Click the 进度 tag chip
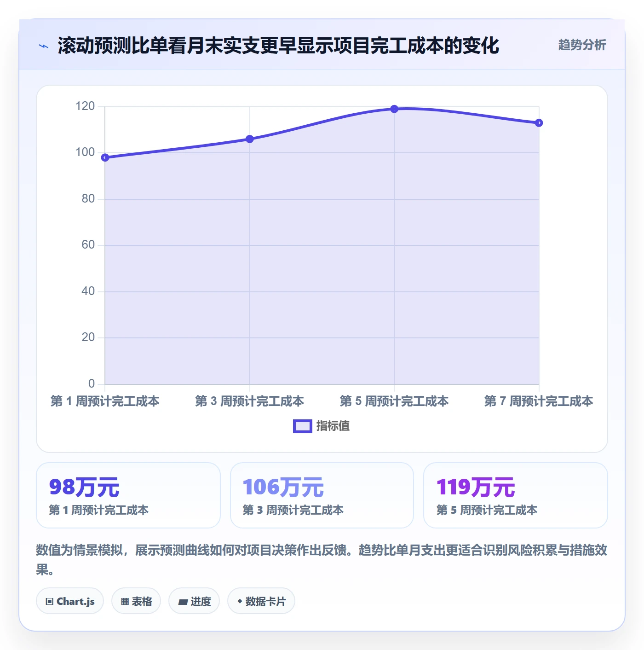This screenshot has width=644, height=650. click(194, 601)
